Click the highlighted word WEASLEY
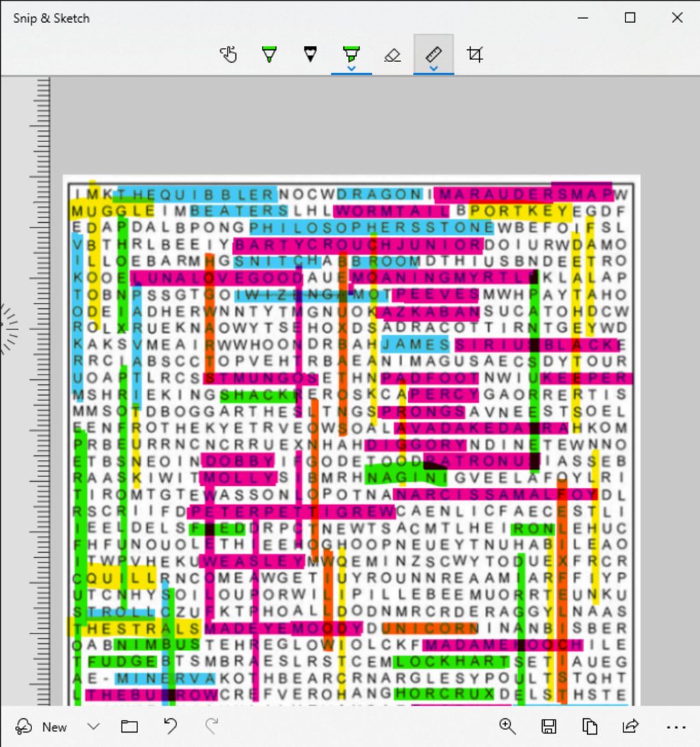Image resolution: width=700 pixels, height=747 pixels. coord(252,562)
